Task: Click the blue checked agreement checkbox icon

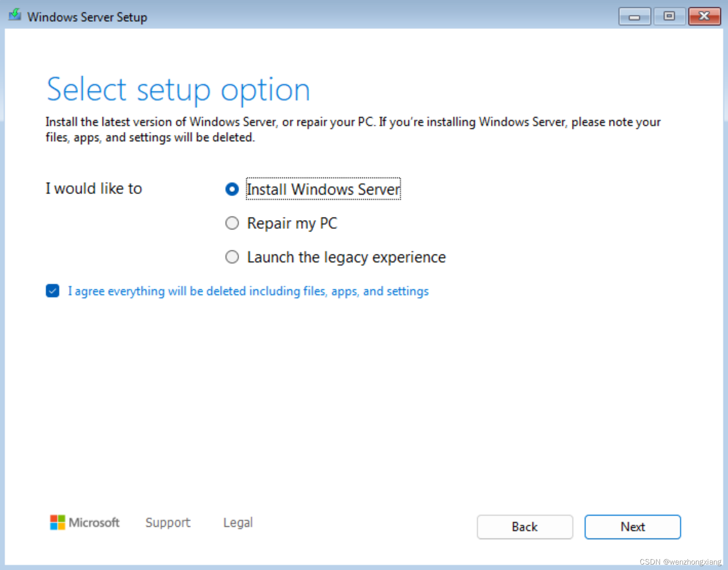Action: (x=52, y=291)
